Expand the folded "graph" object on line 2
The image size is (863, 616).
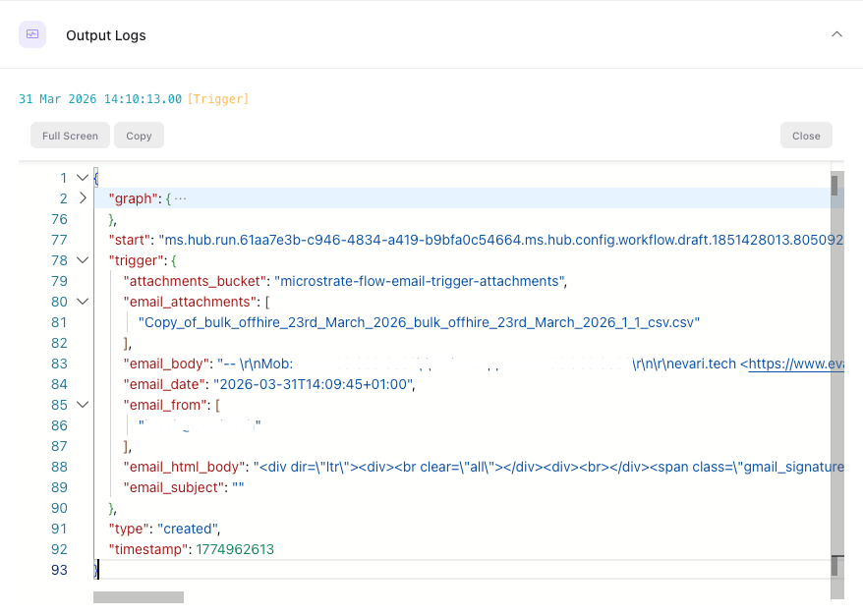83,198
